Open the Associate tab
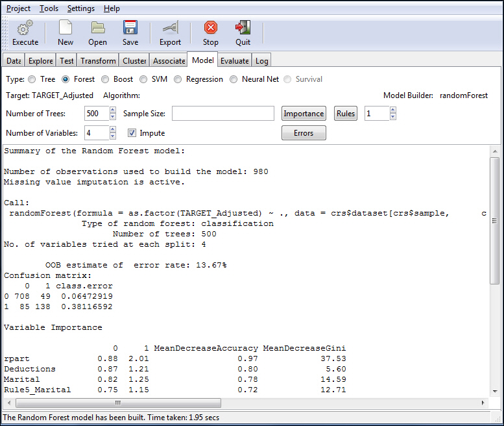The image size is (504, 426). (169, 61)
